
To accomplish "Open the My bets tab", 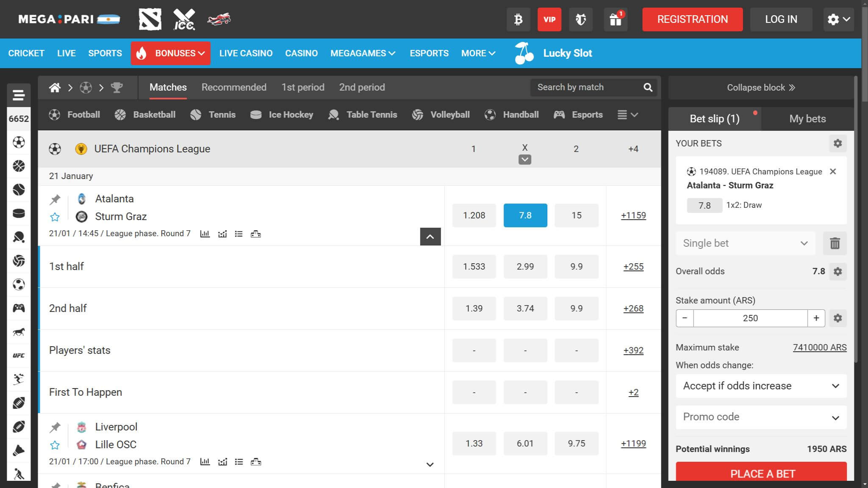I will (x=807, y=119).
